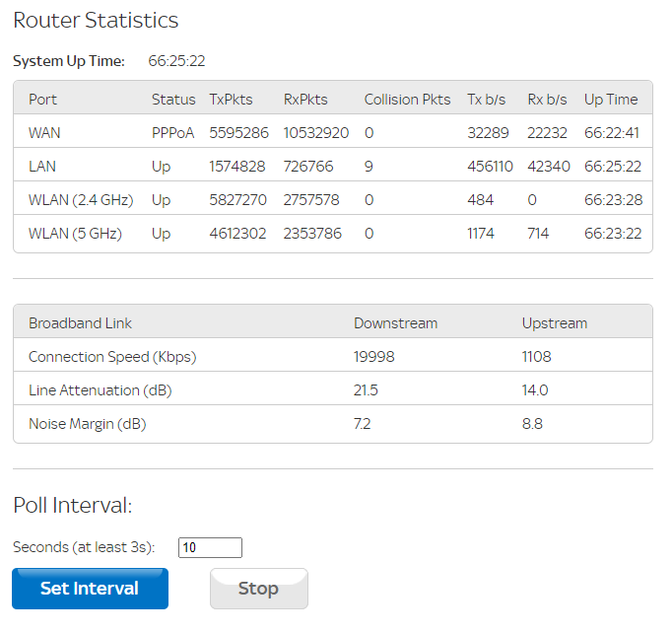
Task: Click the PPPoA status of WAN
Action: [x=173, y=133]
